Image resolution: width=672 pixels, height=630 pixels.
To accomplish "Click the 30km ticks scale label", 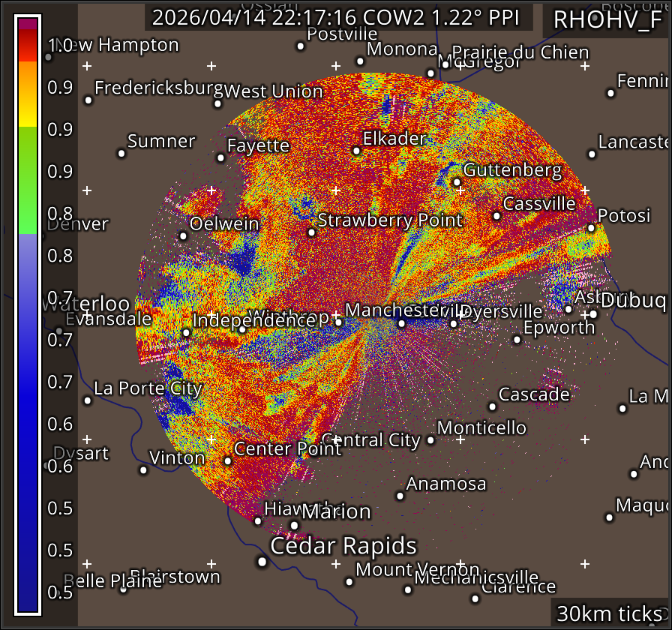I will (609, 613).
